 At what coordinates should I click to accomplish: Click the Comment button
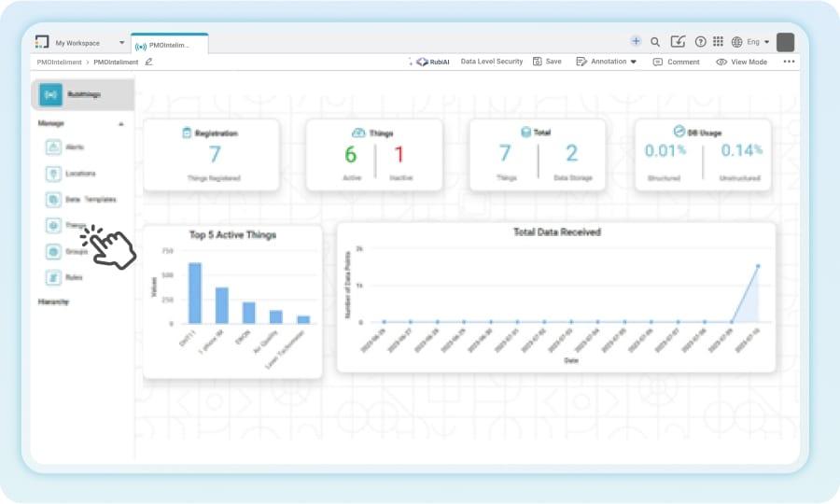676,62
